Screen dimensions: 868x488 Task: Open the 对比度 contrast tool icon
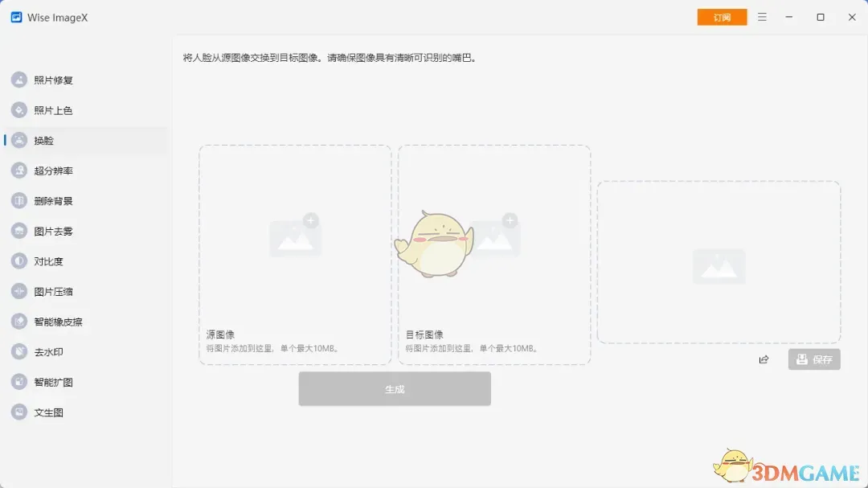tap(19, 261)
